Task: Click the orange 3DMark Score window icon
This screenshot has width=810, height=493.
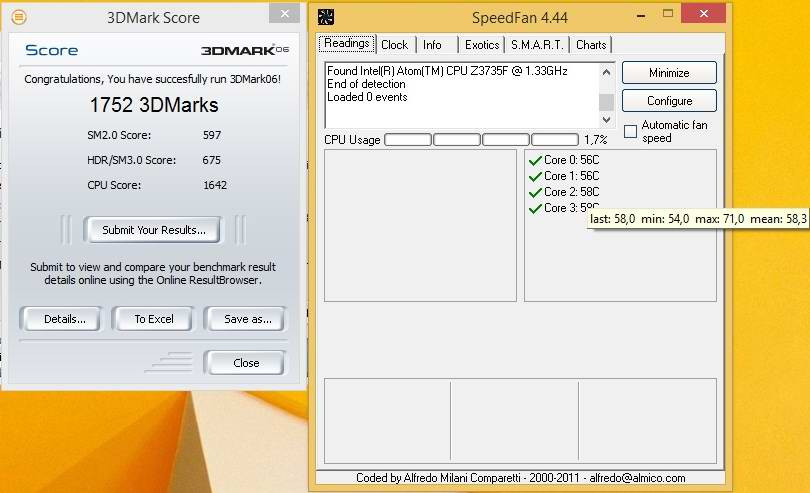Action: click(x=19, y=17)
